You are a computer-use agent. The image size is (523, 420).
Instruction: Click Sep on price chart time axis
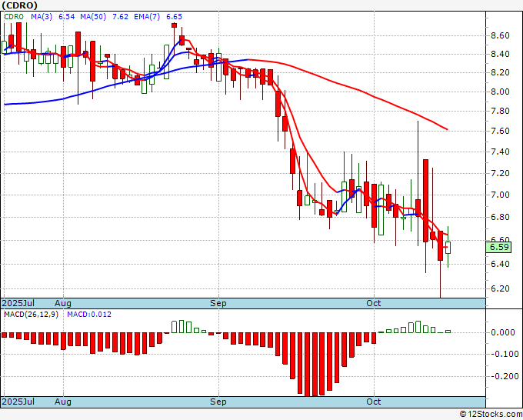point(218,303)
